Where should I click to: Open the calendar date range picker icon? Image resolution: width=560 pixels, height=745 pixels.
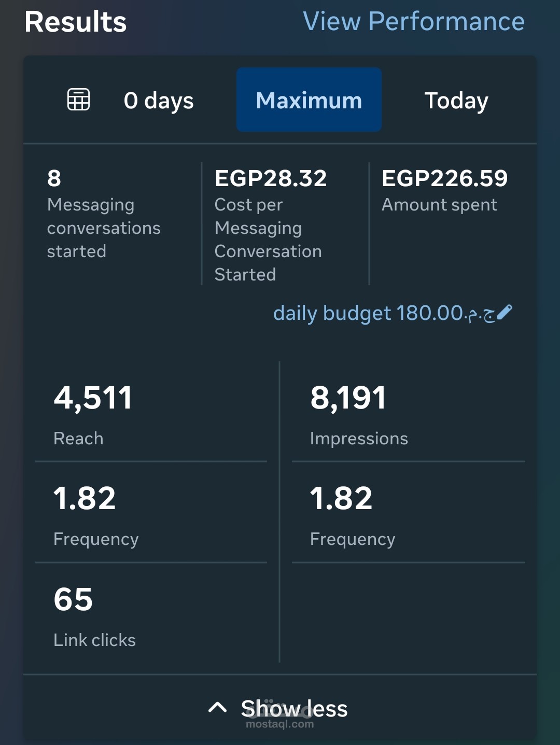point(79,100)
